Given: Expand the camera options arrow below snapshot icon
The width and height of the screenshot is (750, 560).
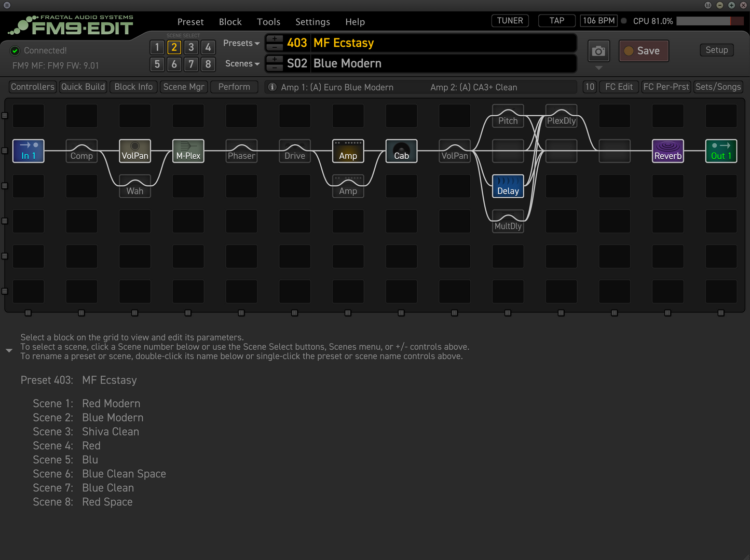Looking at the screenshot, I should pos(598,68).
